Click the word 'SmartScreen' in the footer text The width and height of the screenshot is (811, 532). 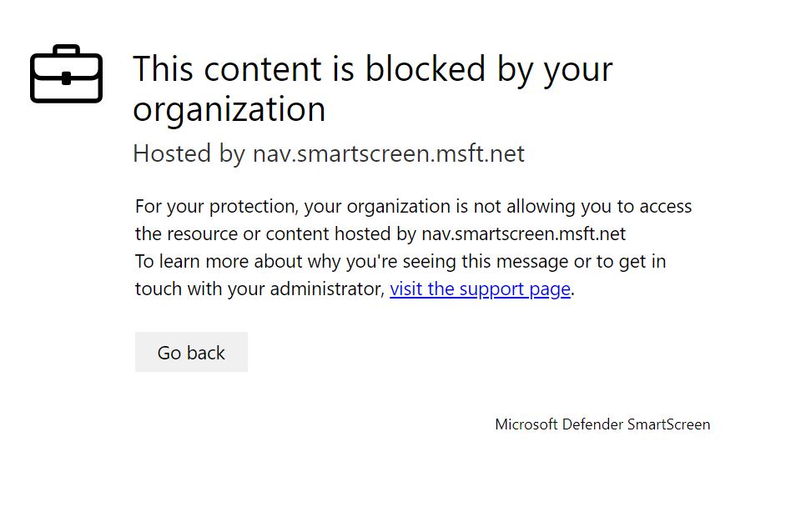pyautogui.click(x=668, y=424)
